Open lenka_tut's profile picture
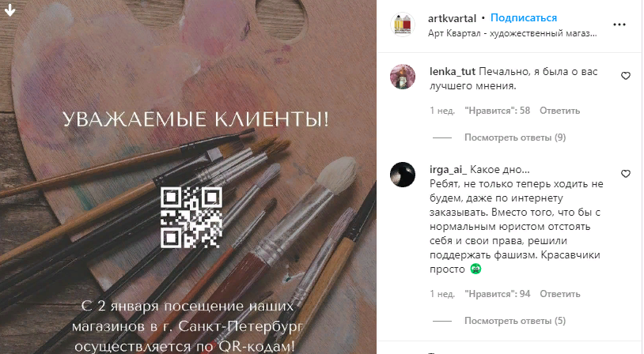Image resolution: width=644 pixels, height=354 pixels. coord(403,77)
